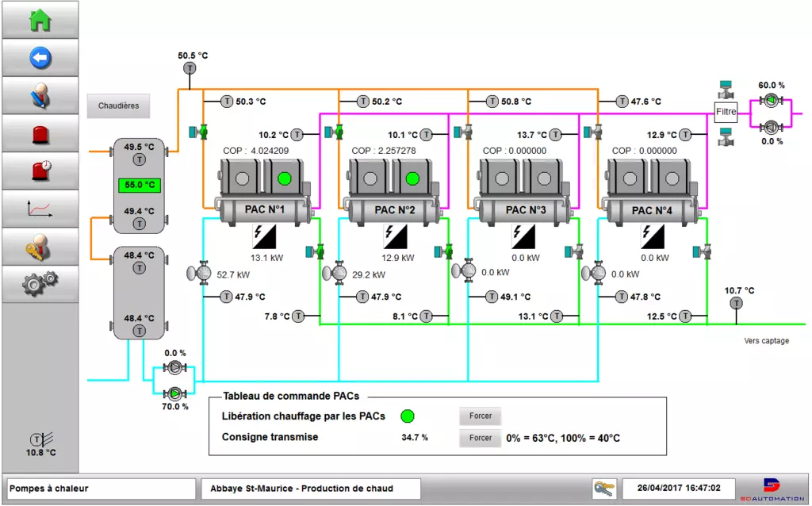Open the user edit icon with pencil
The width and height of the screenshot is (812, 506).
(x=40, y=95)
